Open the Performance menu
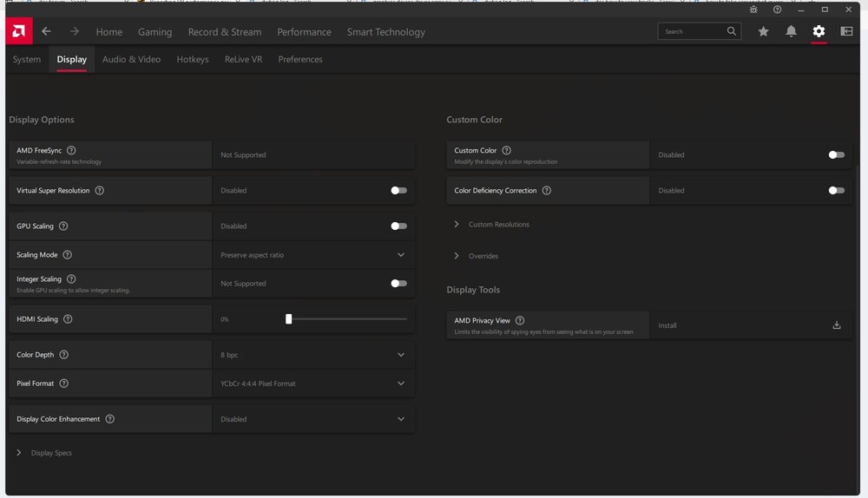The image size is (868, 498). [x=304, y=32]
